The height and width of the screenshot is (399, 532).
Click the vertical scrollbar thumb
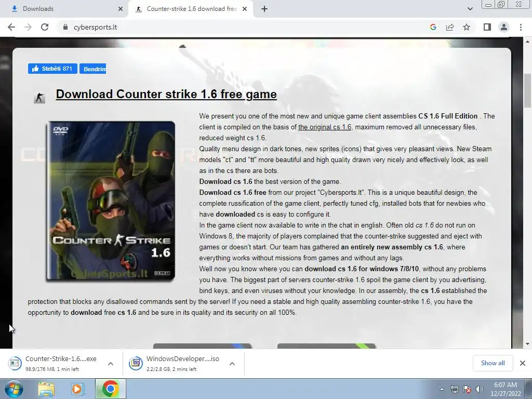point(528,90)
